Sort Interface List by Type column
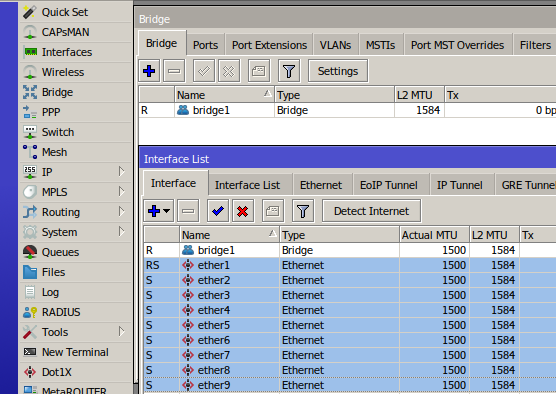 point(339,235)
